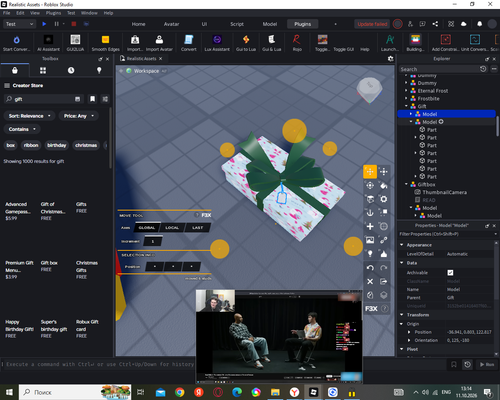Click the Import Avatar plugin icon
This screenshot has height=400, width=500.
click(x=159, y=43)
